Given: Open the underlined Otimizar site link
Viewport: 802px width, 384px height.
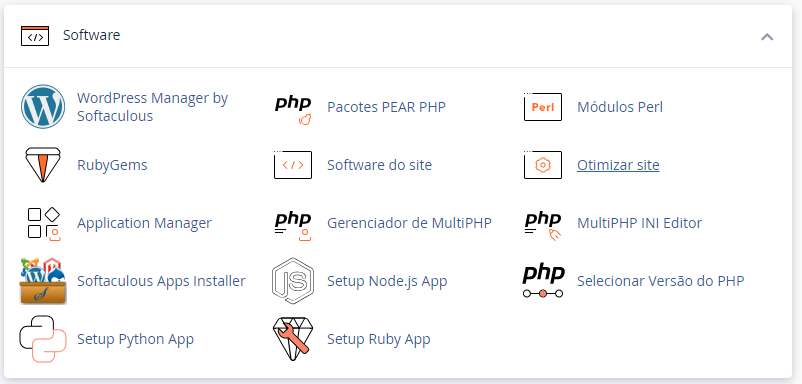Looking at the screenshot, I should pyautogui.click(x=618, y=165).
